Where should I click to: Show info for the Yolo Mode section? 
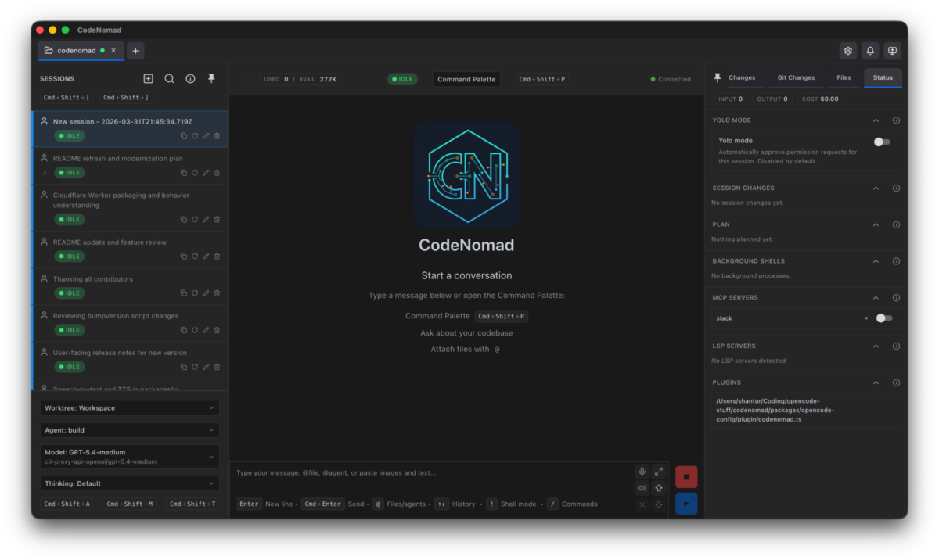(x=896, y=120)
